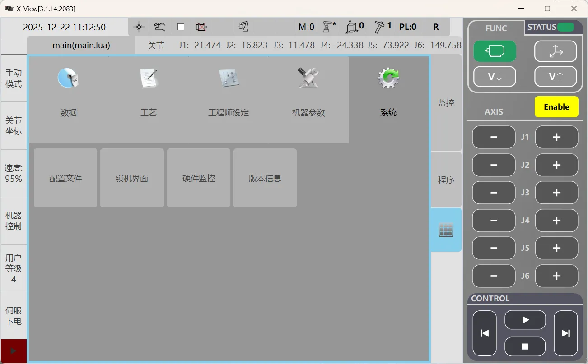Switch to the 监控 (Monitor) tab

[x=446, y=103]
